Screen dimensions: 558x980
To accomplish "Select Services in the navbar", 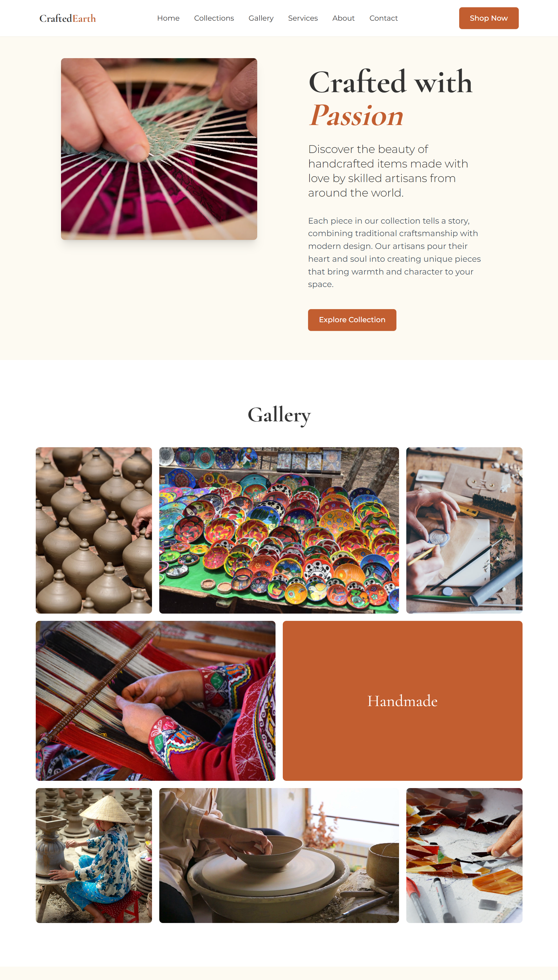I will tap(303, 18).
